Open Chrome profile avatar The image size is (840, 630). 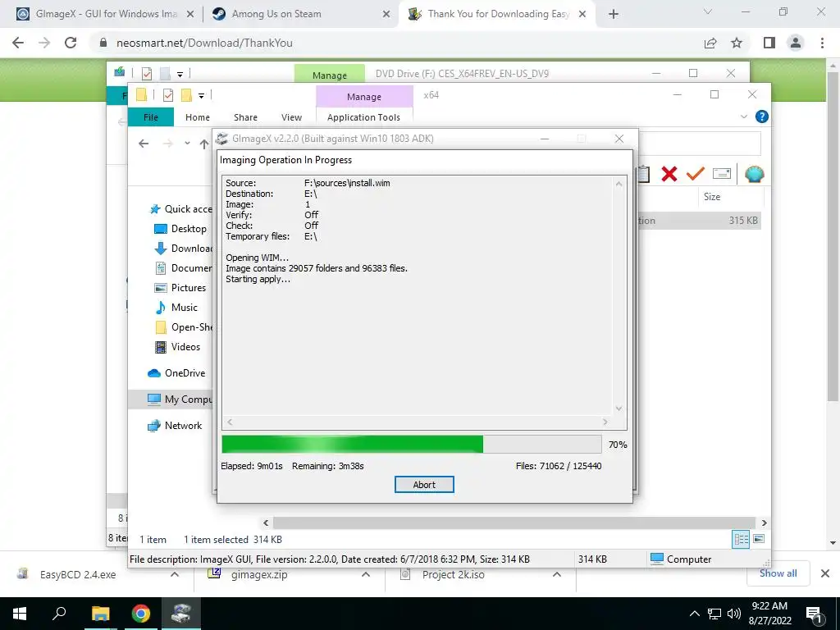(x=796, y=43)
